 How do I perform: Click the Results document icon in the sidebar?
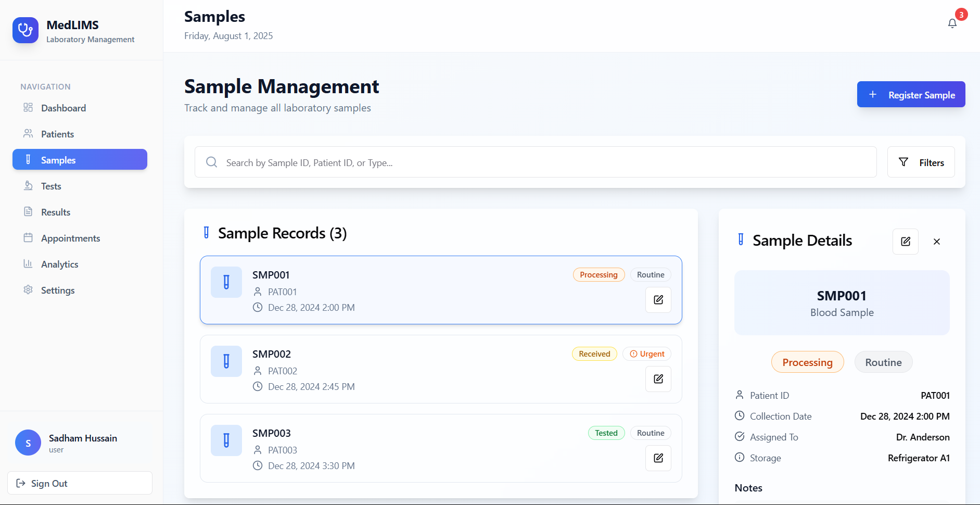(x=28, y=212)
